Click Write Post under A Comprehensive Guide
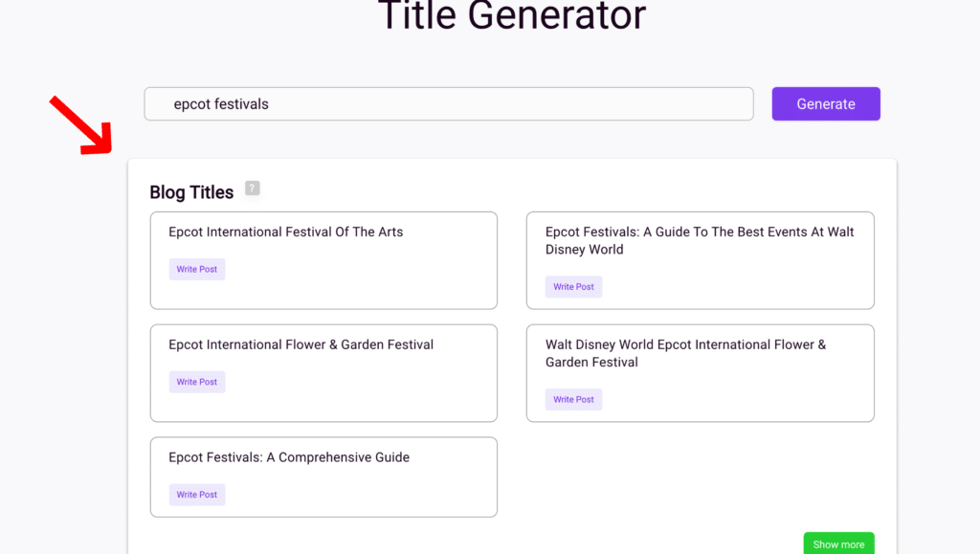Image resolution: width=980 pixels, height=554 pixels. [197, 494]
